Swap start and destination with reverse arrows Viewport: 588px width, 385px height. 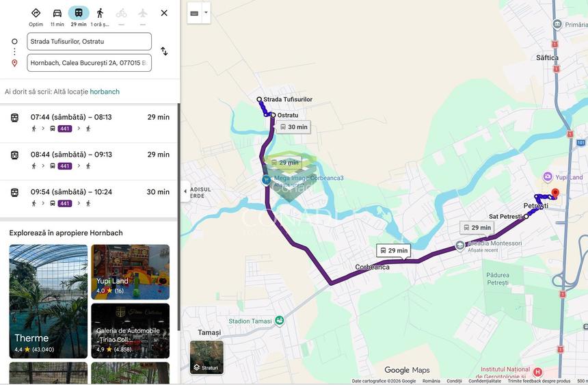tap(164, 51)
